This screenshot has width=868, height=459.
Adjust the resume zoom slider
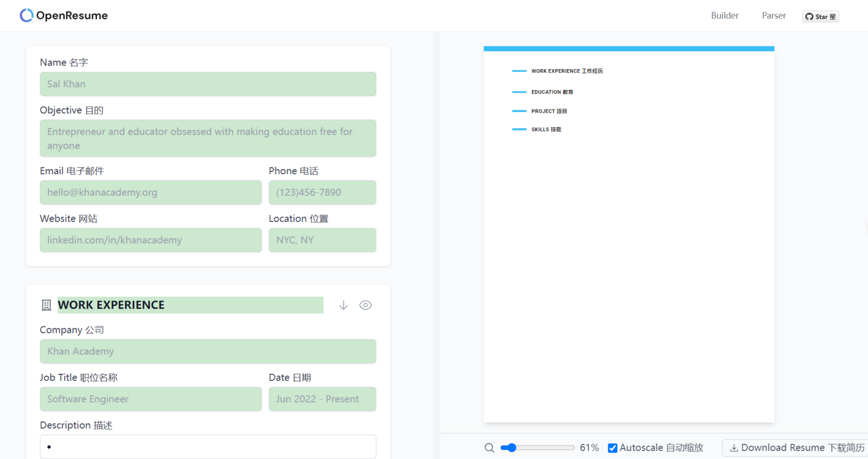[x=537, y=448]
